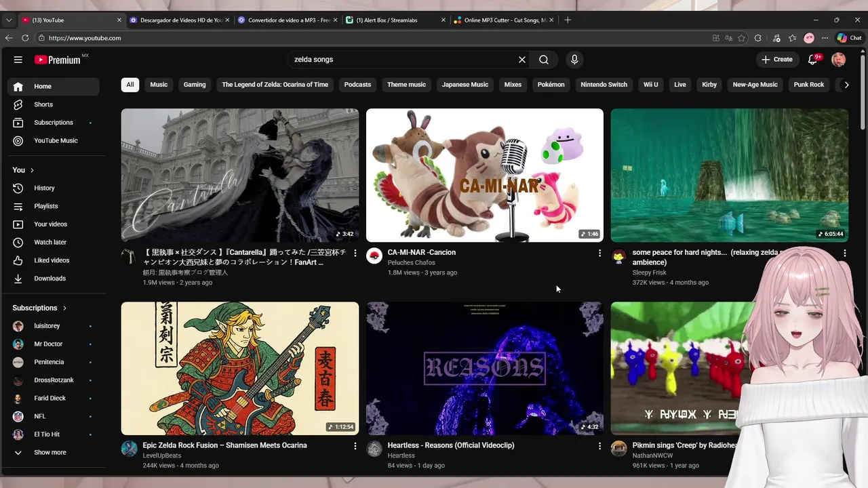Open the Edge profile pink avatar
868x488 pixels.
pos(809,38)
